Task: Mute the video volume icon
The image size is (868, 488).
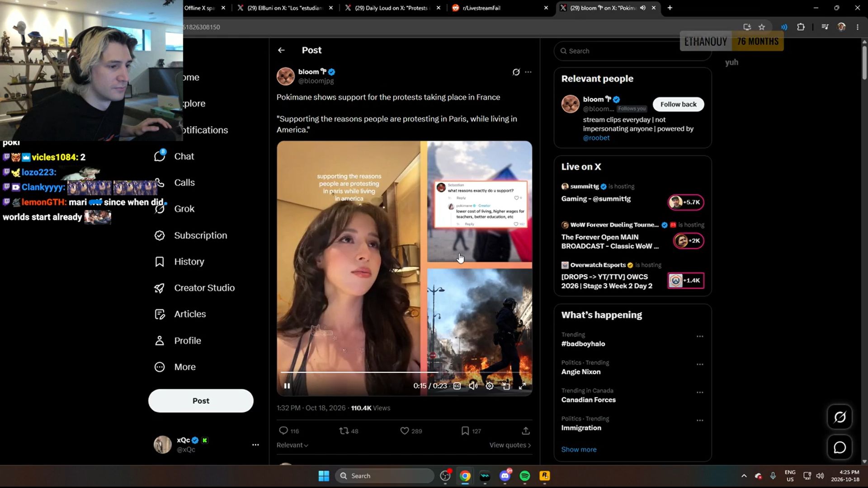Action: [x=473, y=386]
